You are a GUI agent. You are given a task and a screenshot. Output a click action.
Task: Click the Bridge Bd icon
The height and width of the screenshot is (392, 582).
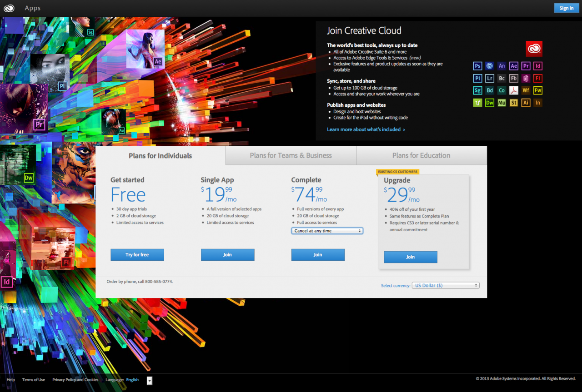[x=490, y=90]
